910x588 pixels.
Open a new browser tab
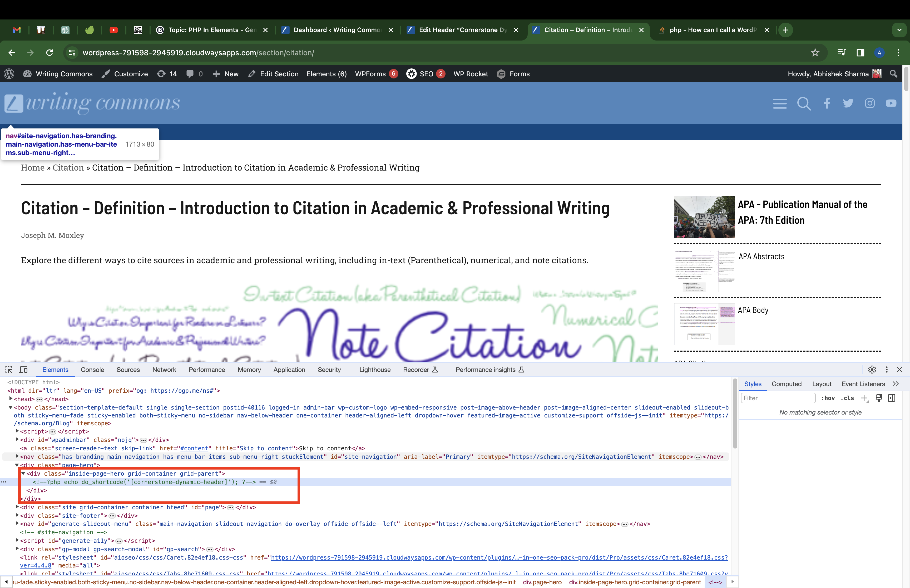coord(785,30)
